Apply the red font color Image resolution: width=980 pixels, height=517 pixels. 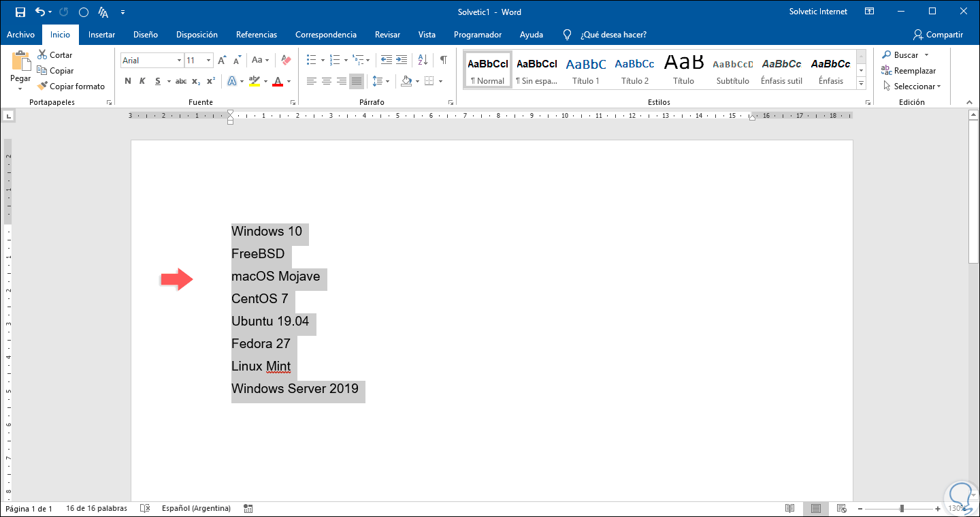tap(278, 81)
